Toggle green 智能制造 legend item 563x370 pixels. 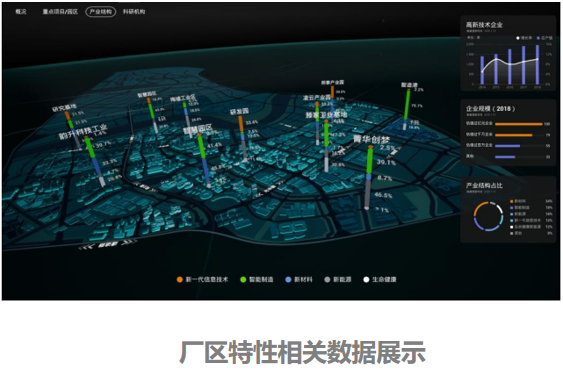click(x=257, y=279)
